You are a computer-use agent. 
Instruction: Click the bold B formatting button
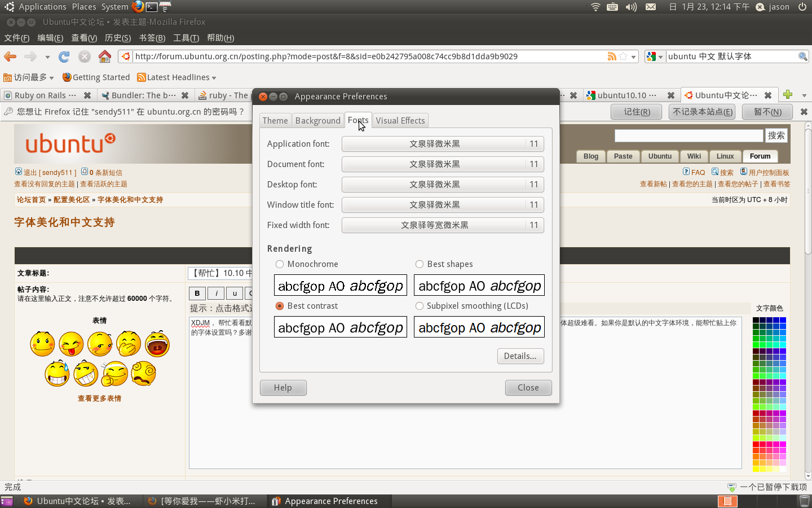click(197, 293)
